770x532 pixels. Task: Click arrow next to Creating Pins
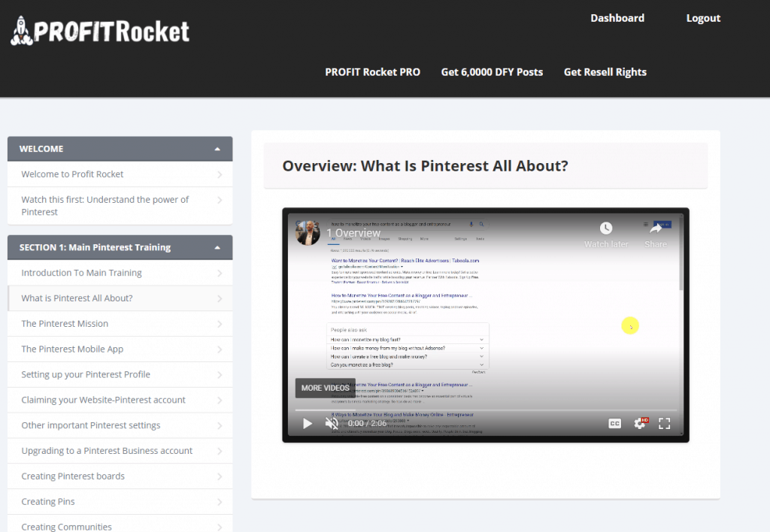(219, 502)
